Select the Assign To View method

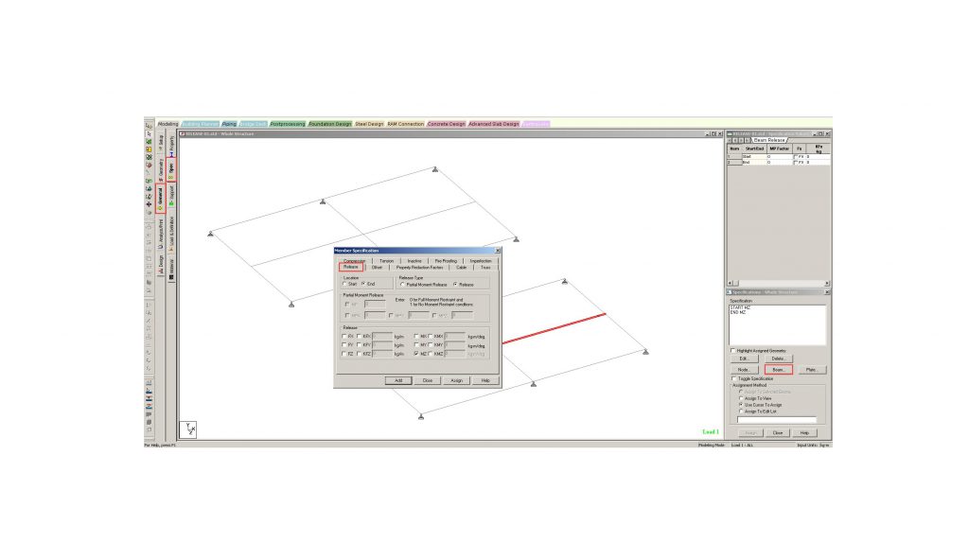click(x=740, y=398)
